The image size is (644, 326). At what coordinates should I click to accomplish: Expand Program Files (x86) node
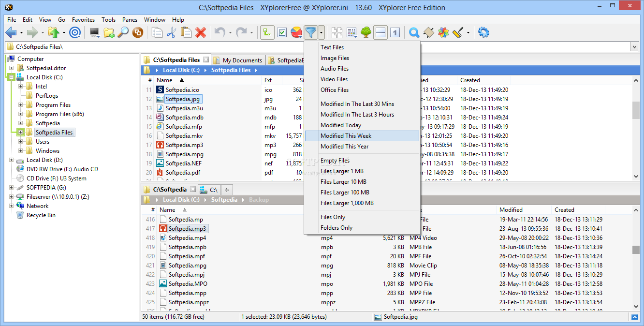coord(21,114)
